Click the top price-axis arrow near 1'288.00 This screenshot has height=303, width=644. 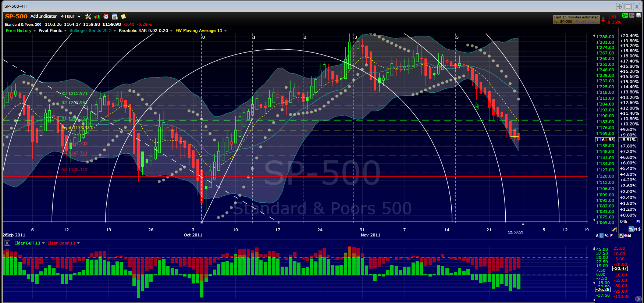[x=594, y=36]
